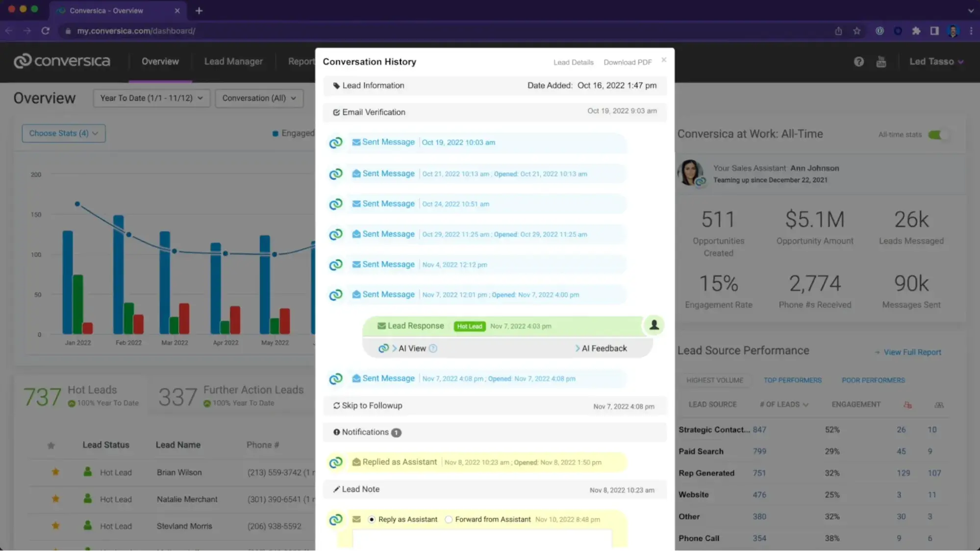Switch to the Lead Manager tab
This screenshot has width=980, height=551.
(233, 61)
